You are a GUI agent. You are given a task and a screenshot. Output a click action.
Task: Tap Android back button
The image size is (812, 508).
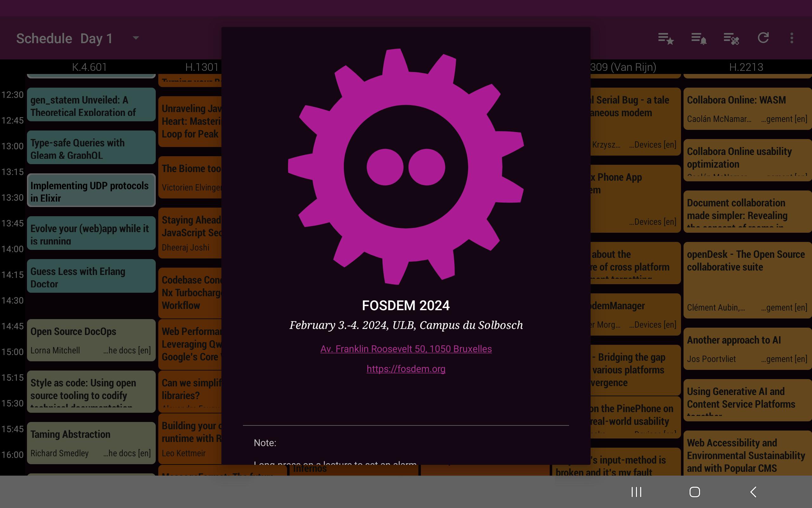[x=753, y=492]
